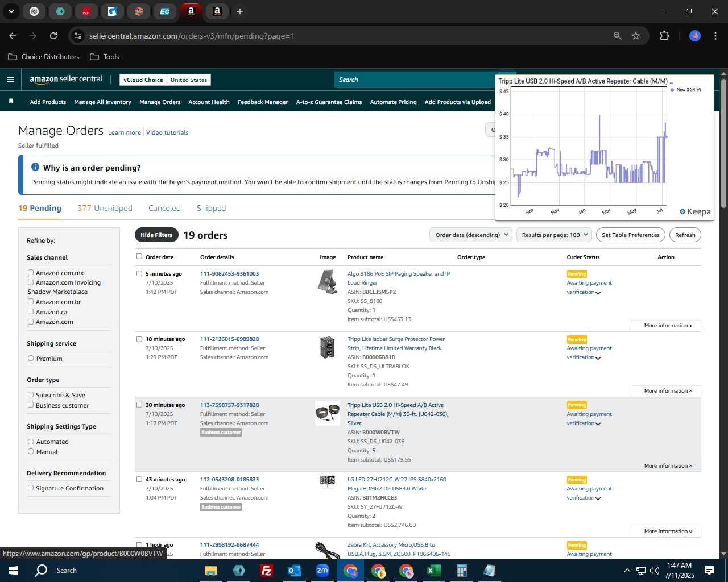Image resolution: width=728 pixels, height=582 pixels.
Task: Bookmark this page with the star icon
Action: (636, 36)
